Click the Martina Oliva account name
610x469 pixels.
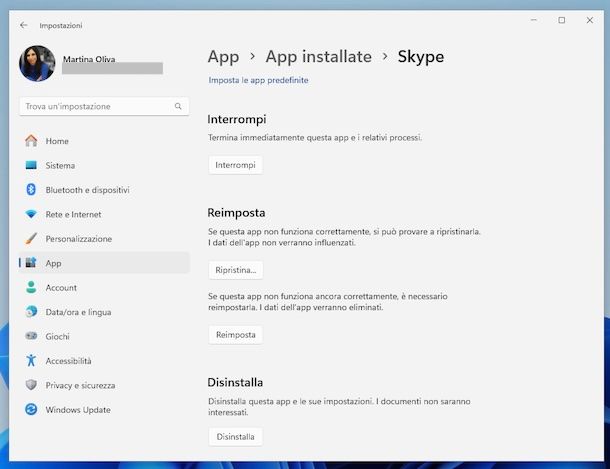click(x=89, y=59)
